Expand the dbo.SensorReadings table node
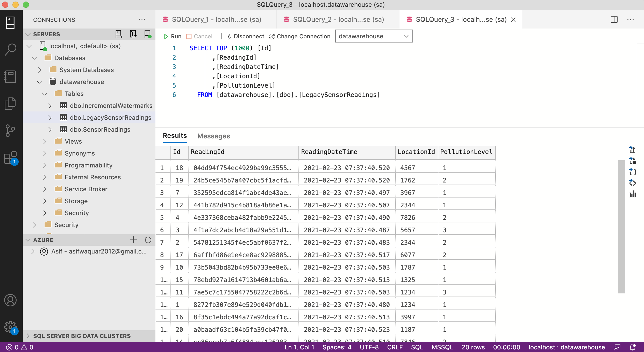 (x=50, y=129)
